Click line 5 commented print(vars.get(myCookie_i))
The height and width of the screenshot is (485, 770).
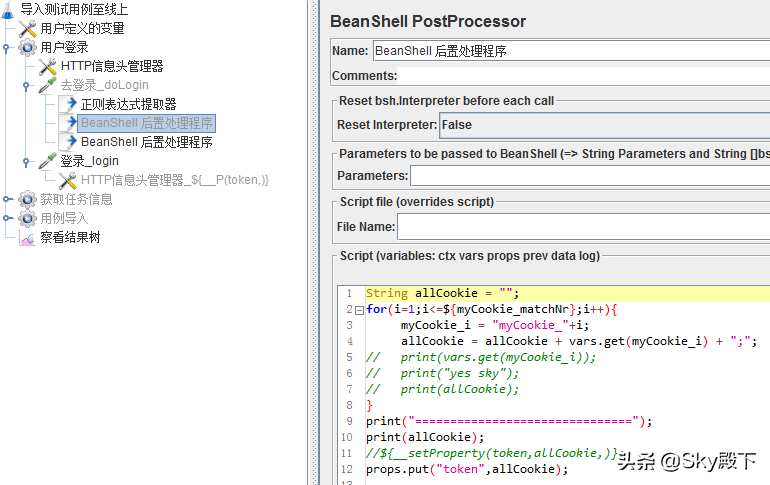tap(481, 357)
